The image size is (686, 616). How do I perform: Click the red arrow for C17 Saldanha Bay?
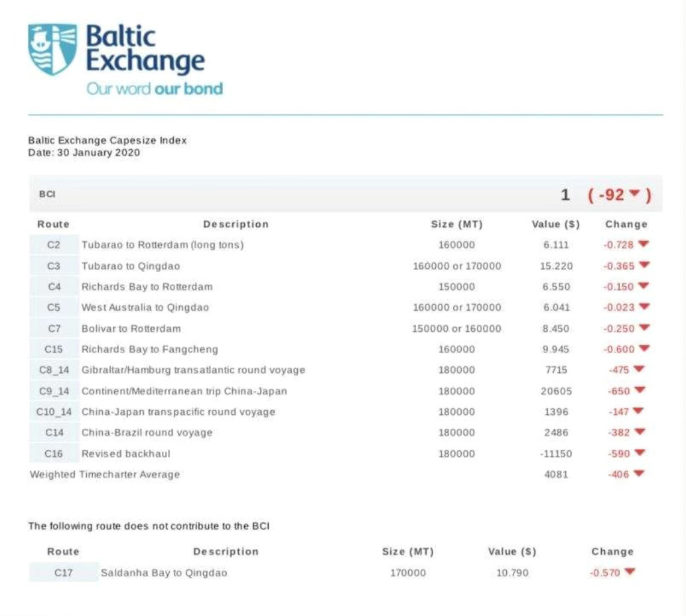(x=629, y=572)
